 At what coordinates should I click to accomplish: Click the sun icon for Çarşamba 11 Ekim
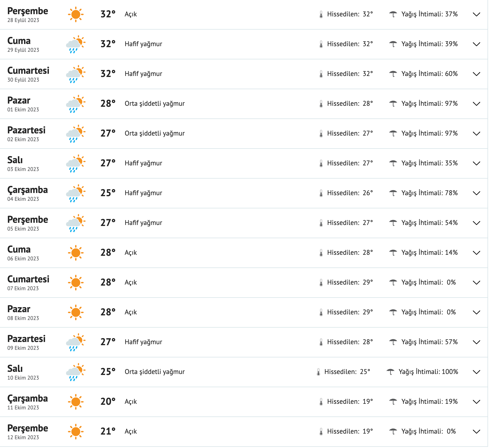76,402
